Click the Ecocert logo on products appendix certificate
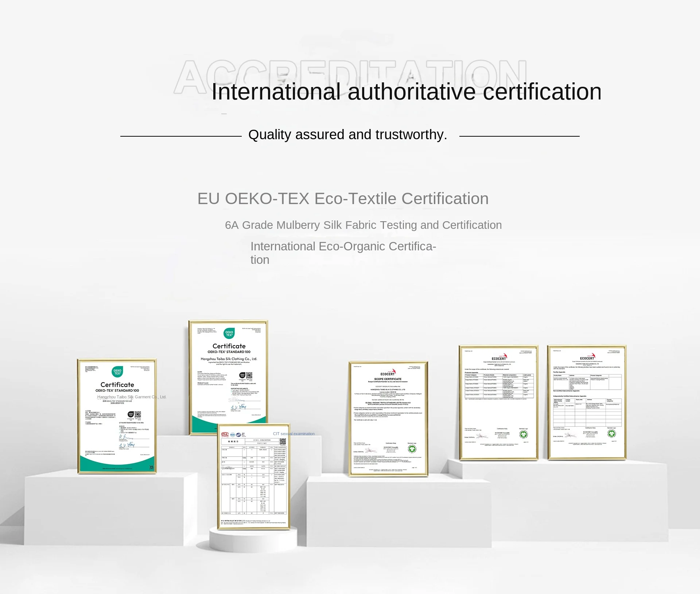700x594 pixels. [499, 357]
